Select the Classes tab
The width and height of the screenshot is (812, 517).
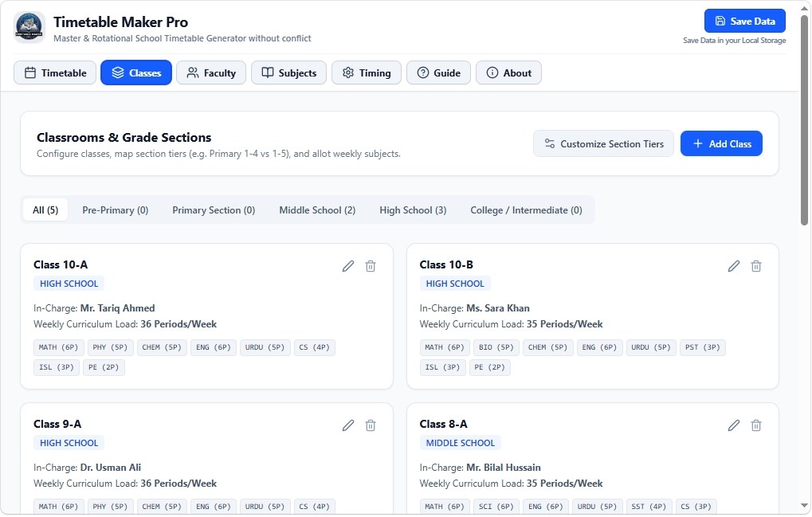(136, 73)
